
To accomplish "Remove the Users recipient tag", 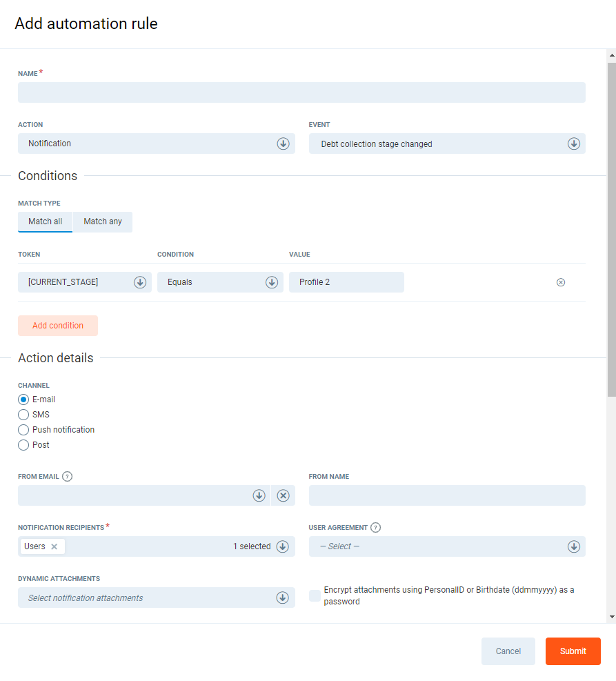I will click(x=54, y=546).
